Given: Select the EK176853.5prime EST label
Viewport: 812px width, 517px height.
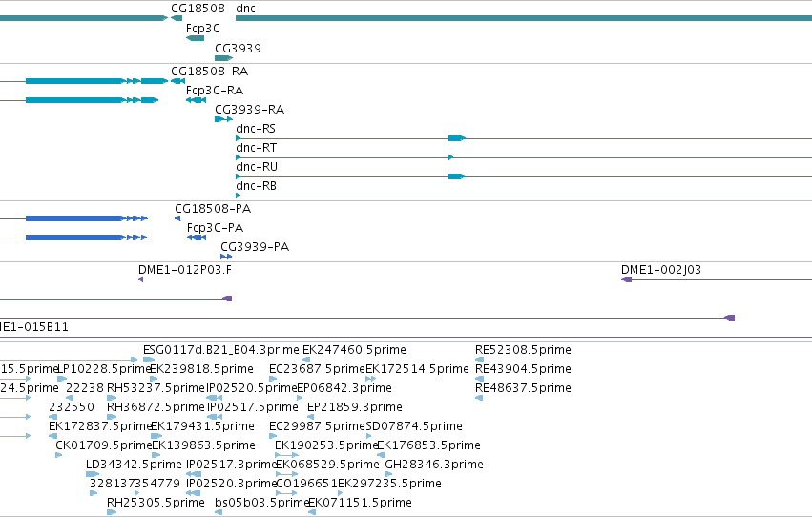Looking at the screenshot, I should coord(428,446).
